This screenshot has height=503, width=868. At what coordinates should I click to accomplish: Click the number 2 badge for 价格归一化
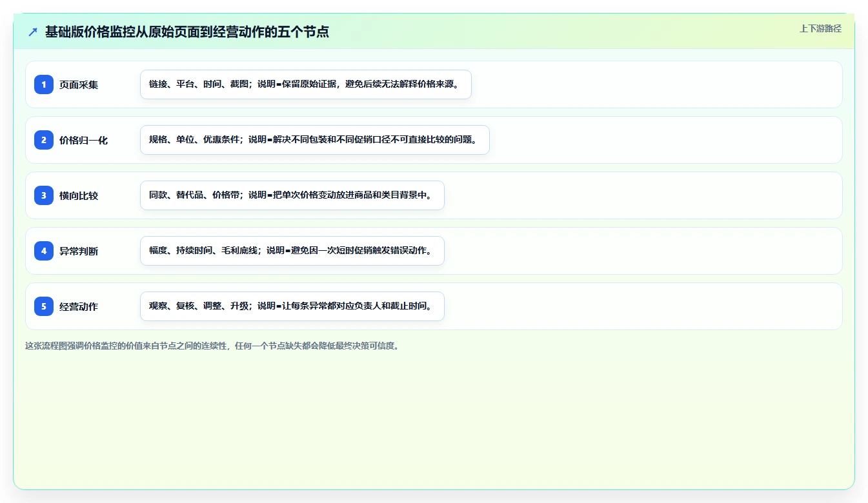pyautogui.click(x=44, y=140)
